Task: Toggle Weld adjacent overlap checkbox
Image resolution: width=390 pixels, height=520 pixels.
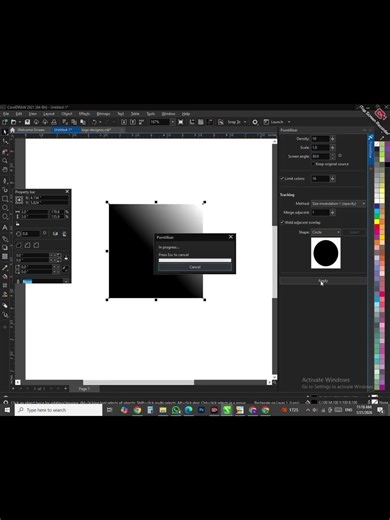Action: [282, 222]
